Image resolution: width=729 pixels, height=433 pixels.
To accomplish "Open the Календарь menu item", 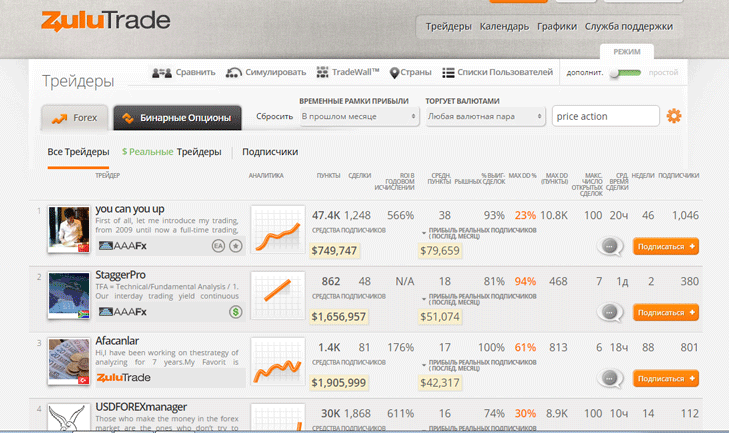I will click(504, 27).
